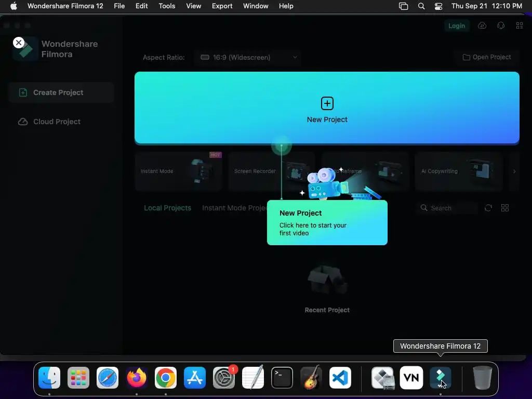The width and height of the screenshot is (532, 399).
Task: Click the New Project banner
Action: click(327, 108)
